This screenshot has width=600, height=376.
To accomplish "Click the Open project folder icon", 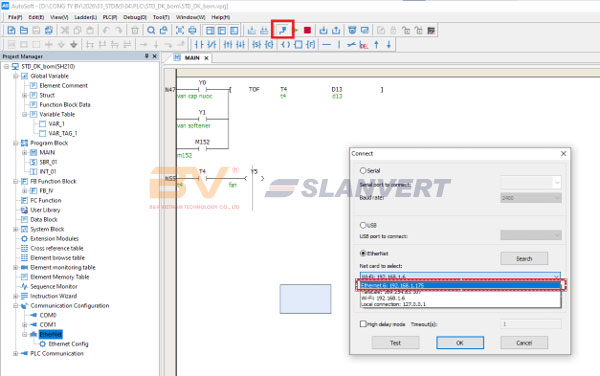I will 24,30.
